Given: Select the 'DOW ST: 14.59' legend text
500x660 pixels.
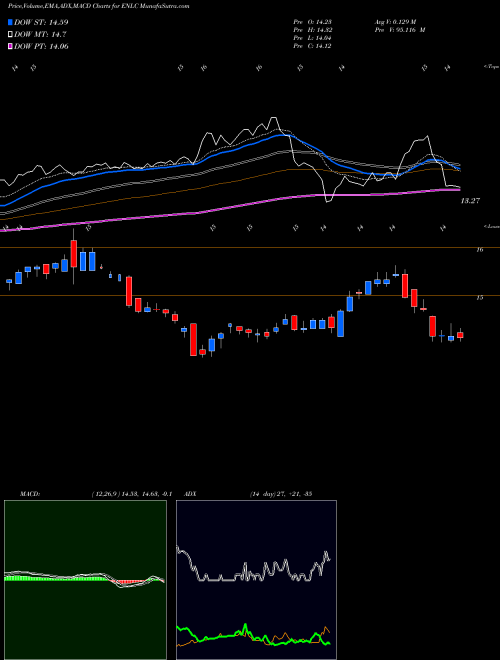Looking at the screenshot, I should tap(41, 22).
